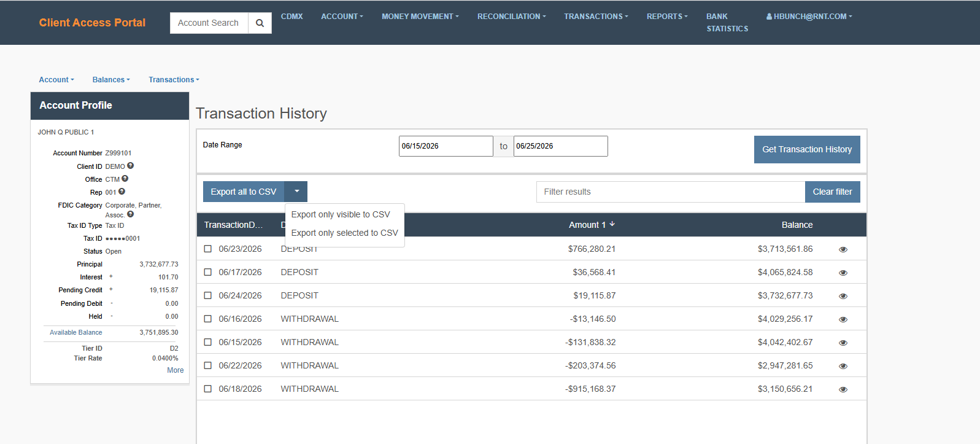
Task: Open the More link in Account Profile
Action: (176, 370)
